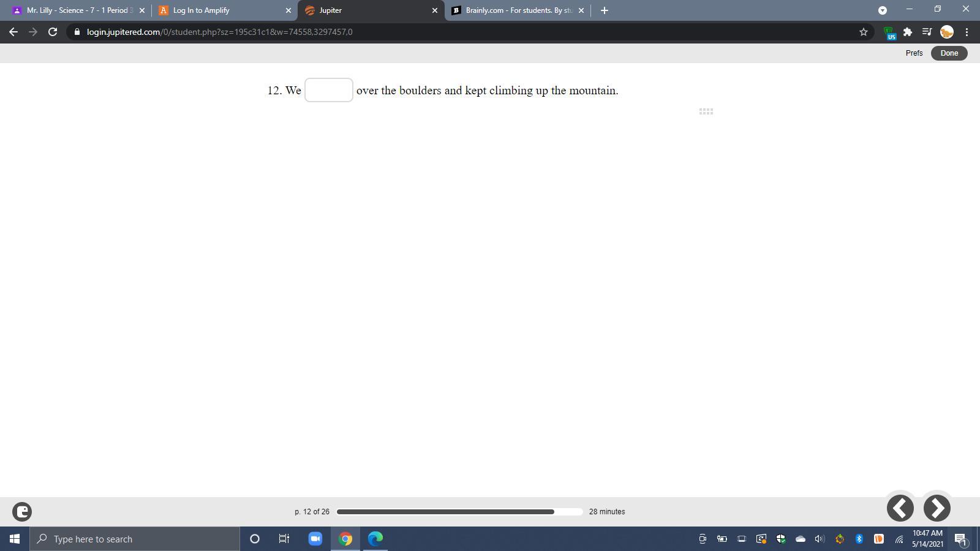
Task: Click the Bluetooth tray icon
Action: [x=859, y=539]
